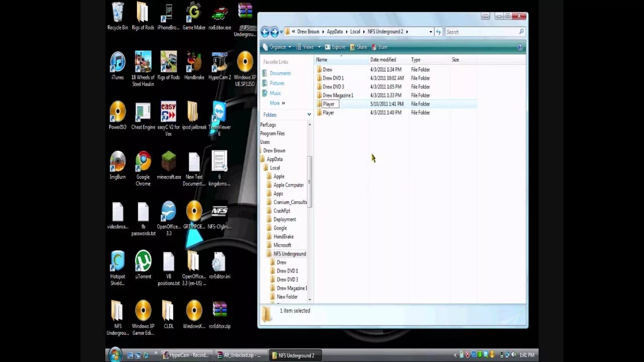Select Apple Computer in the folder tree
644x362 pixels.
pos(288,185)
